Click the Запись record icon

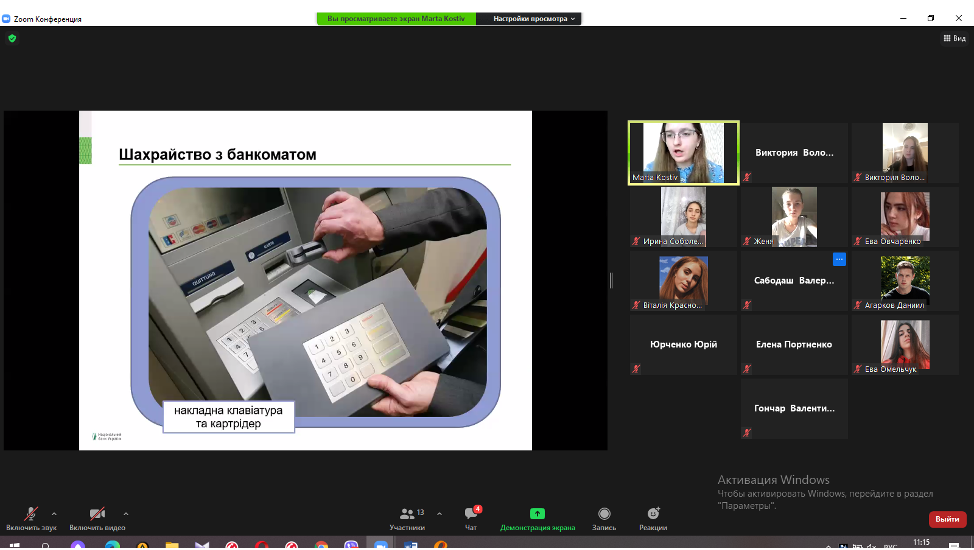click(x=604, y=514)
